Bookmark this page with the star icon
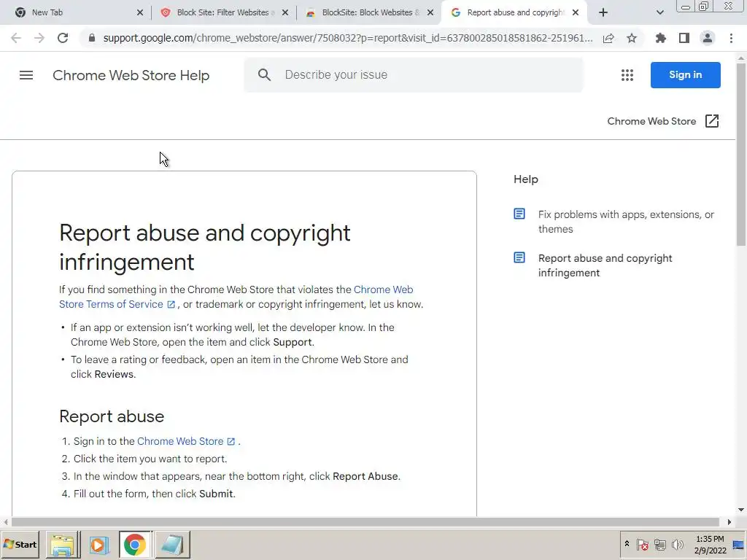Viewport: 747px width, 560px height. [632, 38]
